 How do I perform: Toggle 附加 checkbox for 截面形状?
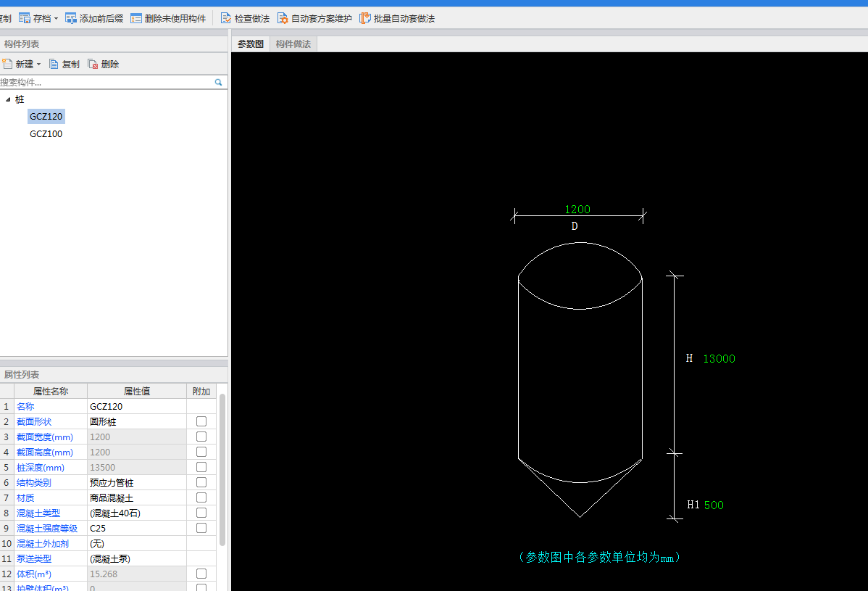[201, 421]
